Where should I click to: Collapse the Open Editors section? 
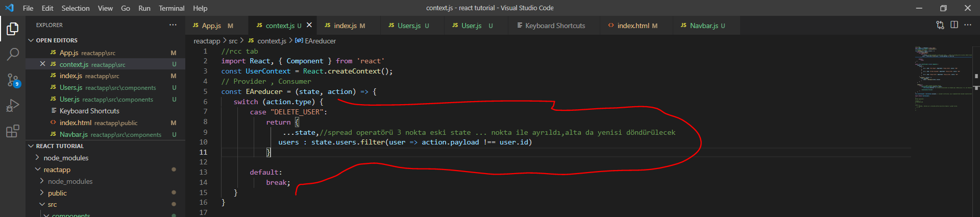(31, 40)
